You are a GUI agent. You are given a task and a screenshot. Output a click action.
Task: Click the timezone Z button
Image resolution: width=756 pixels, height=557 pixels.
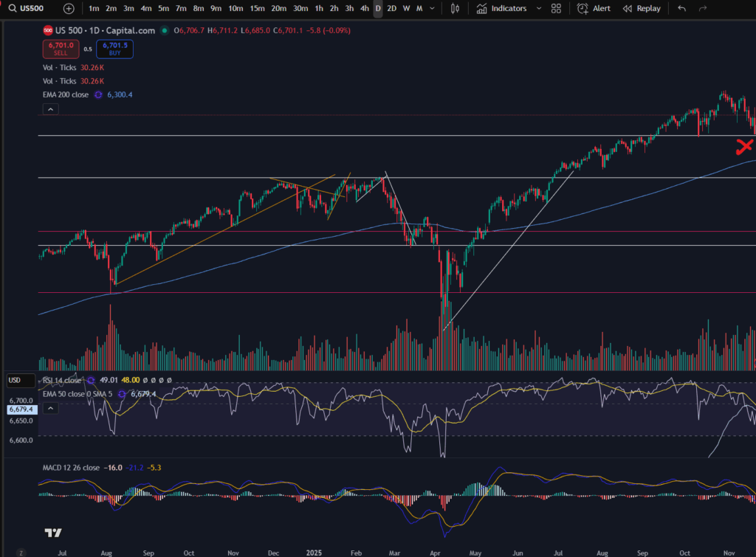(x=21, y=553)
